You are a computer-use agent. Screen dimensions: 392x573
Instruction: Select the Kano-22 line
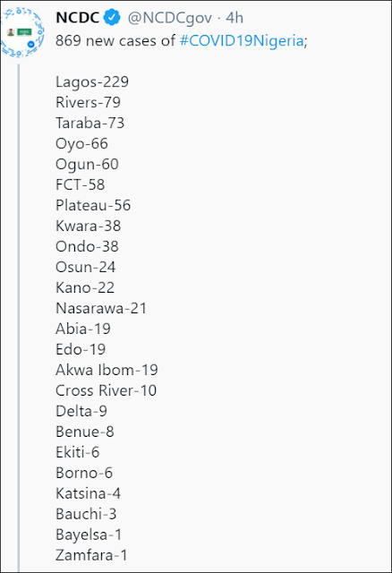(85, 287)
